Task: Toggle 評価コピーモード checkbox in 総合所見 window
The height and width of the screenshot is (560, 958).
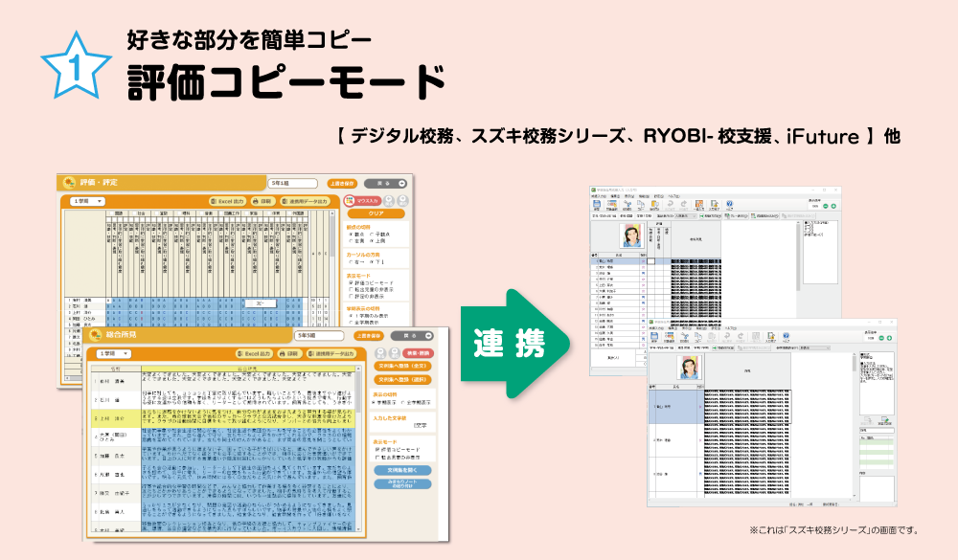Action: [376, 450]
